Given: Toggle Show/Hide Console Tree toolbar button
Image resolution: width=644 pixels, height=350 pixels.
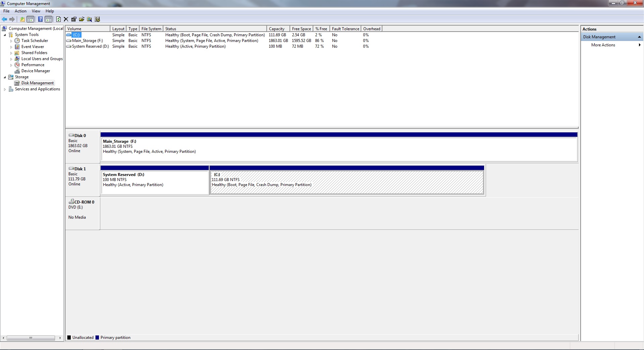Looking at the screenshot, I should (x=31, y=19).
